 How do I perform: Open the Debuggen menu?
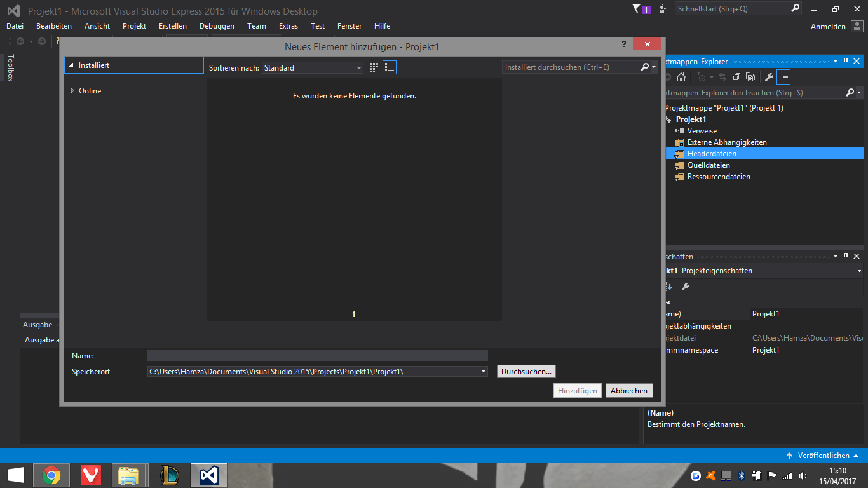(x=217, y=26)
